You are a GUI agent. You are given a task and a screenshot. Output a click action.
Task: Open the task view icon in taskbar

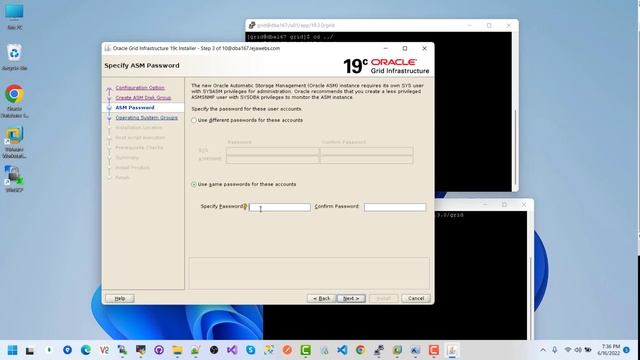tap(30, 351)
